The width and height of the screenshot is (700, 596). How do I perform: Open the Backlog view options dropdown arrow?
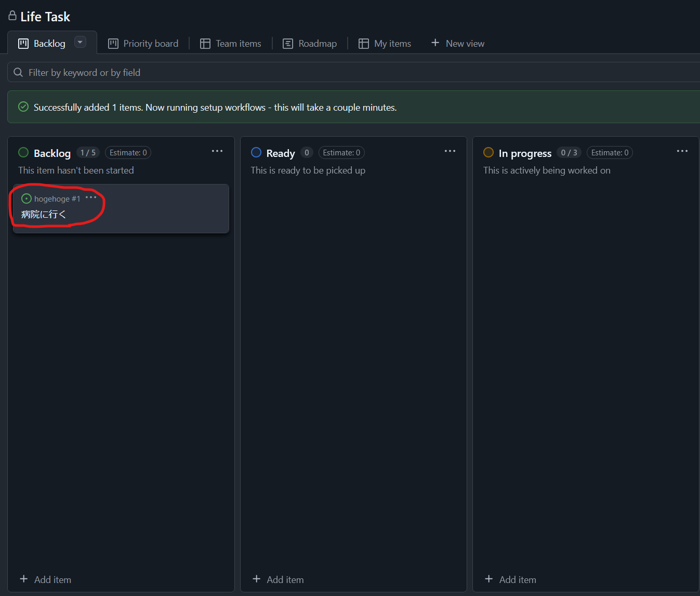coord(80,42)
